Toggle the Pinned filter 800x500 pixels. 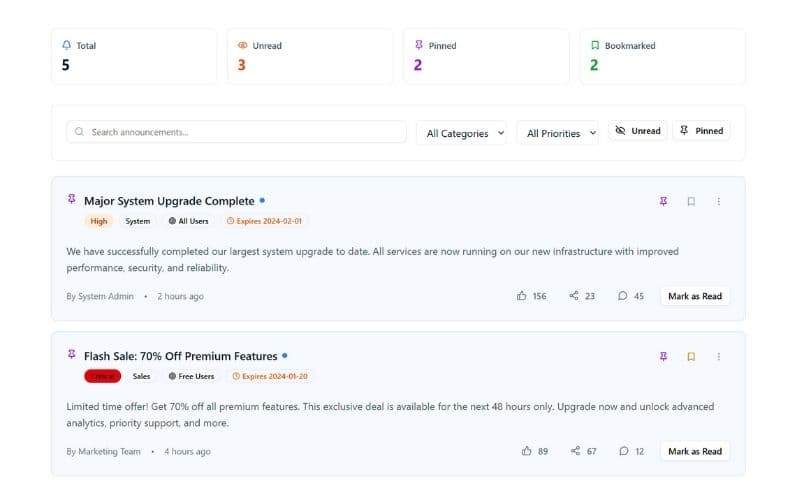coord(701,131)
